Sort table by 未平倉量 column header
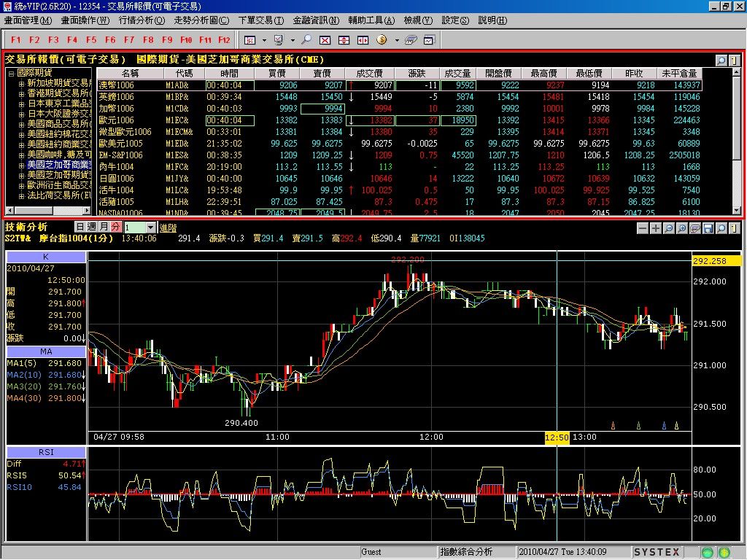Viewport: 747px width, 560px height. (x=679, y=74)
